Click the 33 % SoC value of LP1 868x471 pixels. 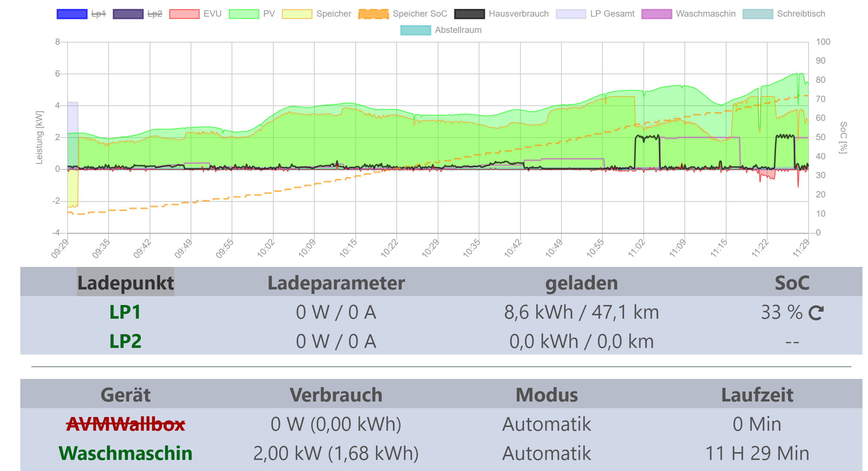coord(781,312)
